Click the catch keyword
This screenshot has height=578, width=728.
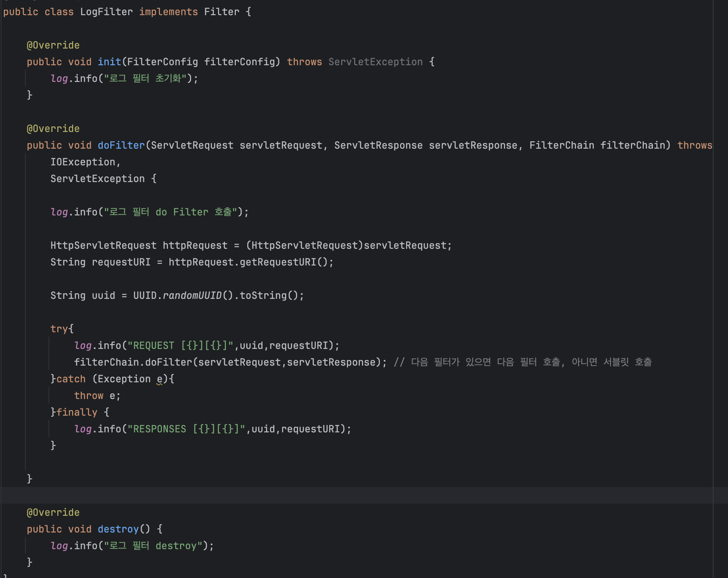pos(71,379)
